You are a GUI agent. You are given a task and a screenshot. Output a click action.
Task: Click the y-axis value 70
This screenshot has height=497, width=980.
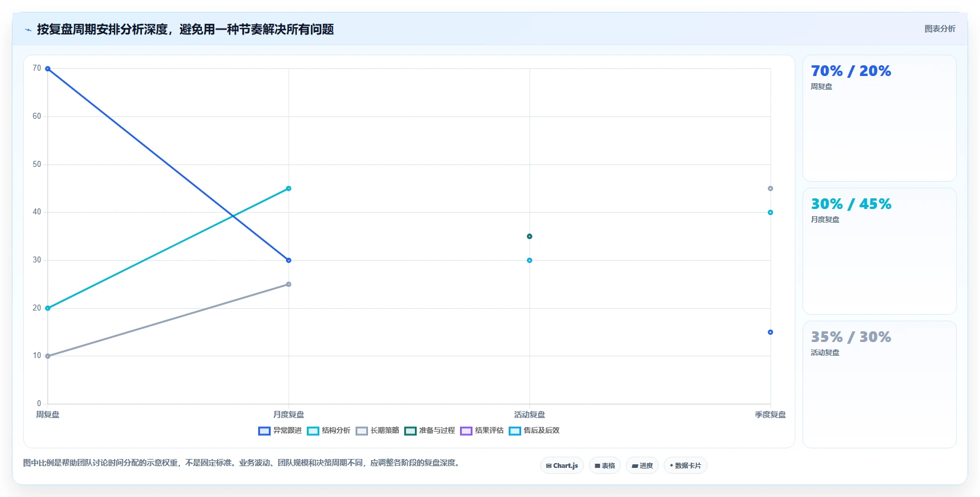tap(37, 68)
